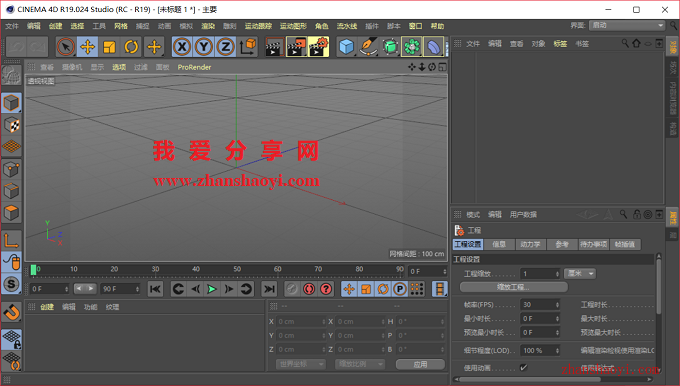
Task: Click the Locked Workplane grid icon
Action: pos(11,339)
